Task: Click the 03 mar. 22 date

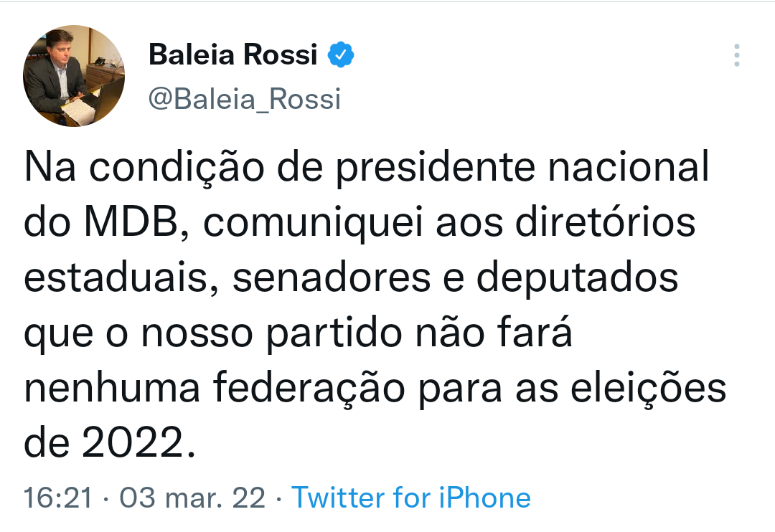Action: (x=192, y=498)
